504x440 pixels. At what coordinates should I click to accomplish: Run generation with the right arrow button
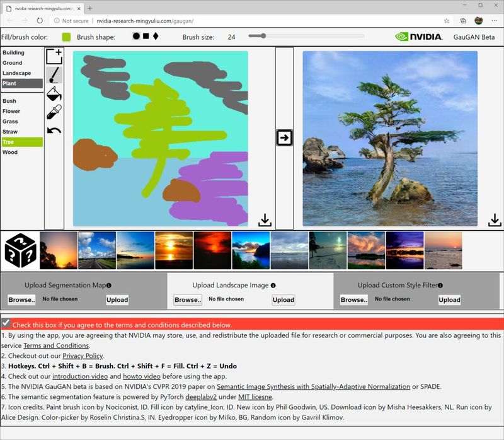click(284, 137)
